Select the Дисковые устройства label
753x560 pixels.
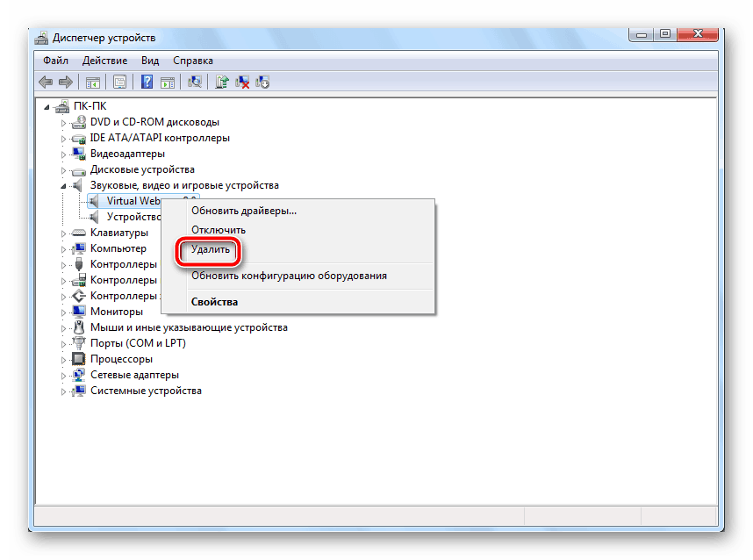pos(142,169)
